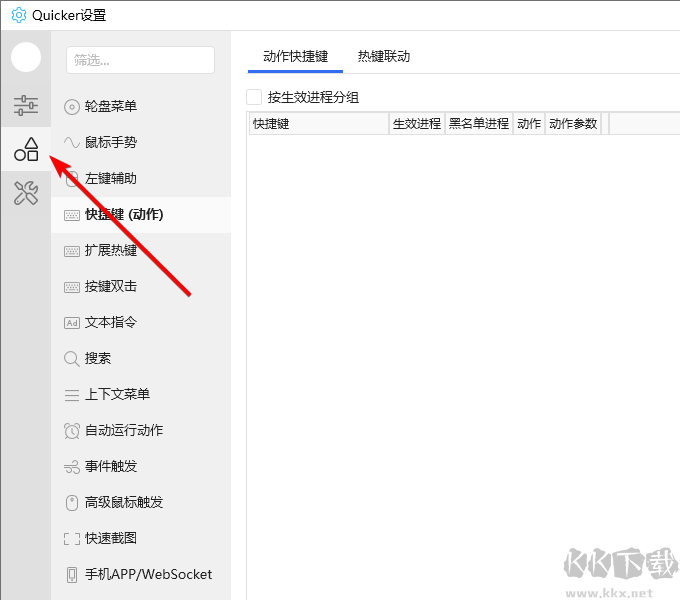Sort by 生效进程 column header
Screen dimensions: 680x600
417,124
